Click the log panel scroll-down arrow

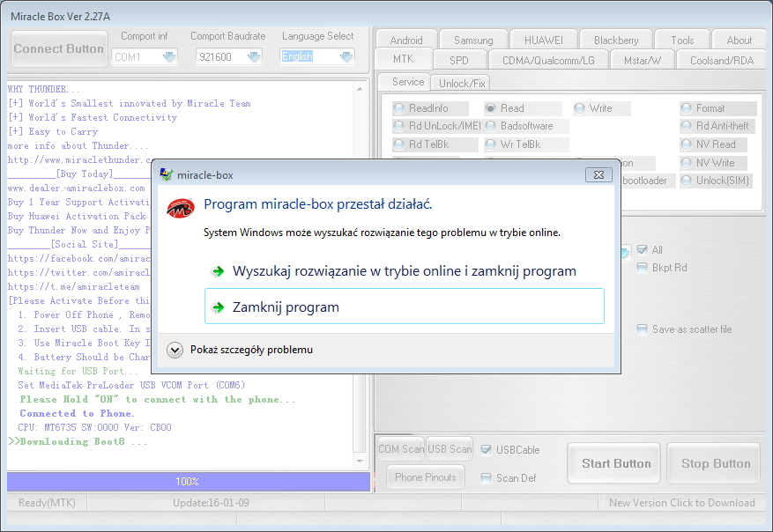pyautogui.click(x=360, y=462)
